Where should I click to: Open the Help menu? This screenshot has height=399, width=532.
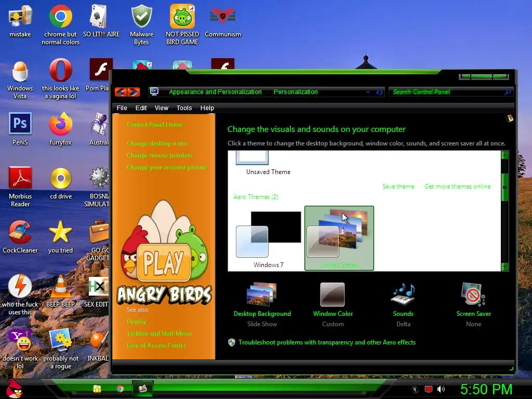(x=207, y=108)
